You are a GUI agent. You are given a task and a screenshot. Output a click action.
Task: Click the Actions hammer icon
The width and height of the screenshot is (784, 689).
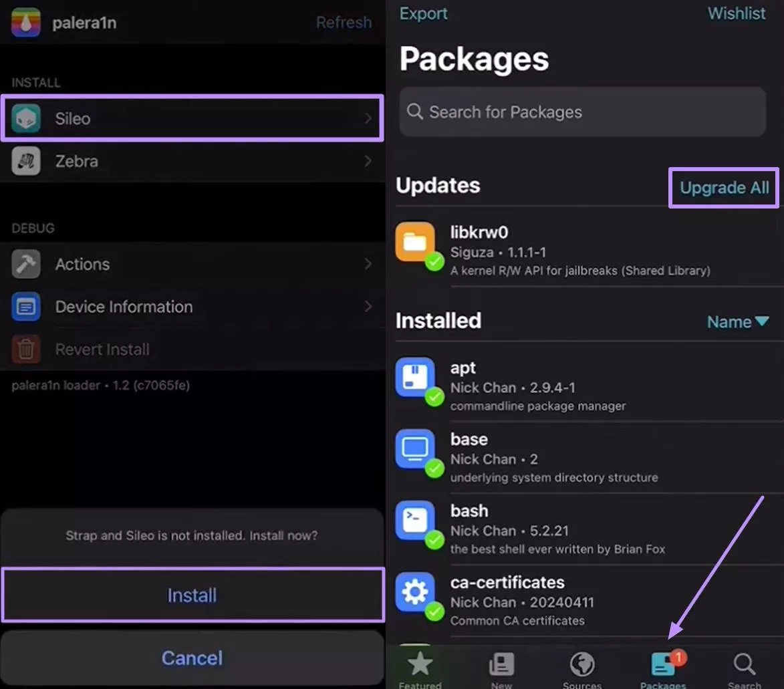[26, 264]
